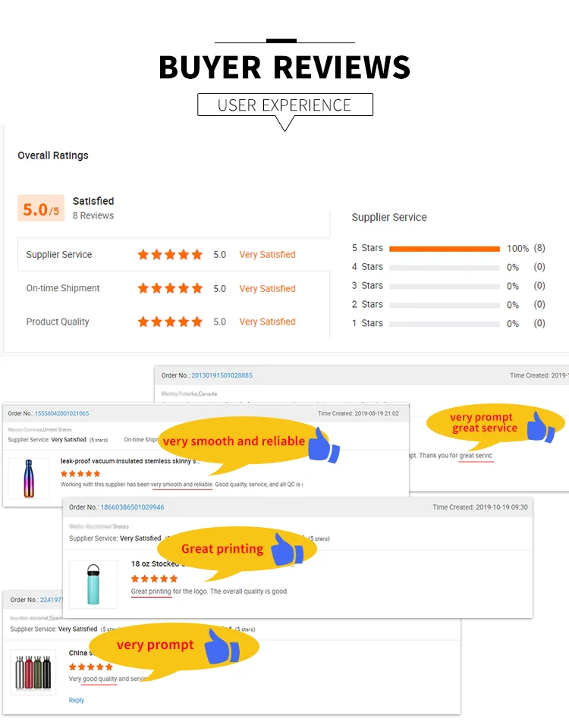
Task: Click stars under the 18 oz bottle review
Action: point(154,579)
